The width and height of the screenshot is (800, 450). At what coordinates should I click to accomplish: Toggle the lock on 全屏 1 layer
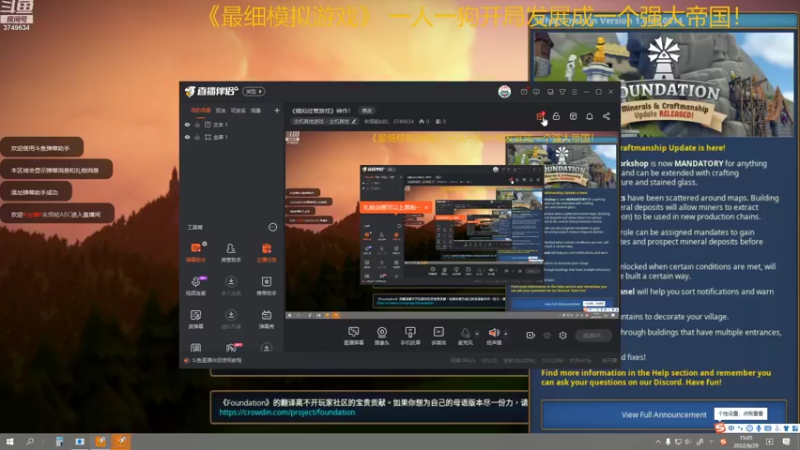coord(197,137)
